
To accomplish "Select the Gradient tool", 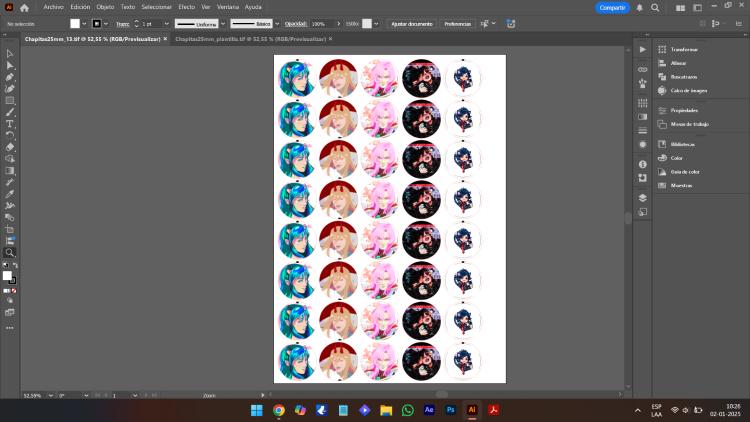I will (x=10, y=170).
